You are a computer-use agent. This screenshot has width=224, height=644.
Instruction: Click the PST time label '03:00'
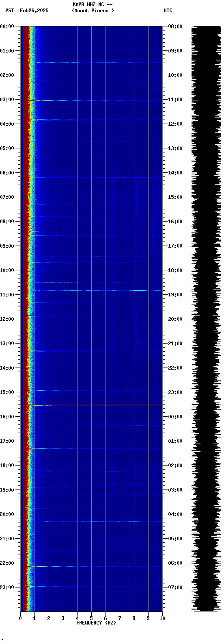(7, 100)
